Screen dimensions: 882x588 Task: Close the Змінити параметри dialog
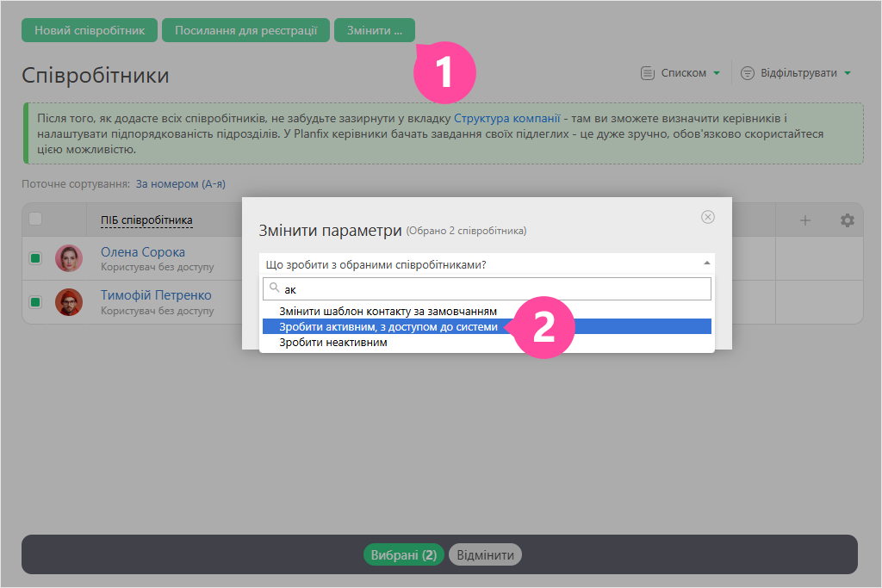point(708,217)
